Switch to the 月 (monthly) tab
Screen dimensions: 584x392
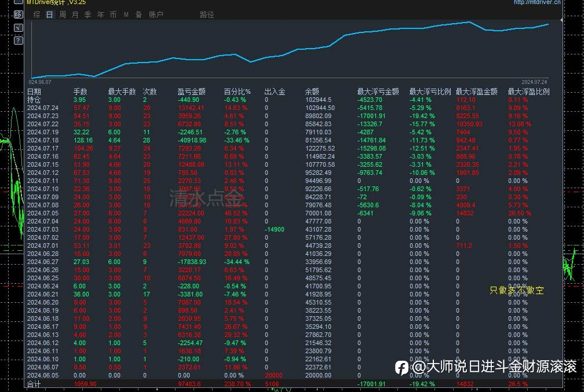[x=75, y=14]
